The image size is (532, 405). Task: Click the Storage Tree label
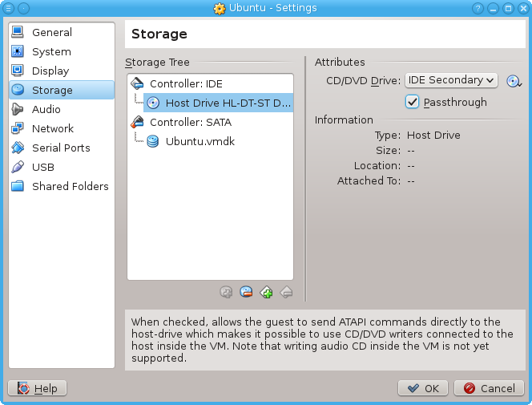pos(157,63)
